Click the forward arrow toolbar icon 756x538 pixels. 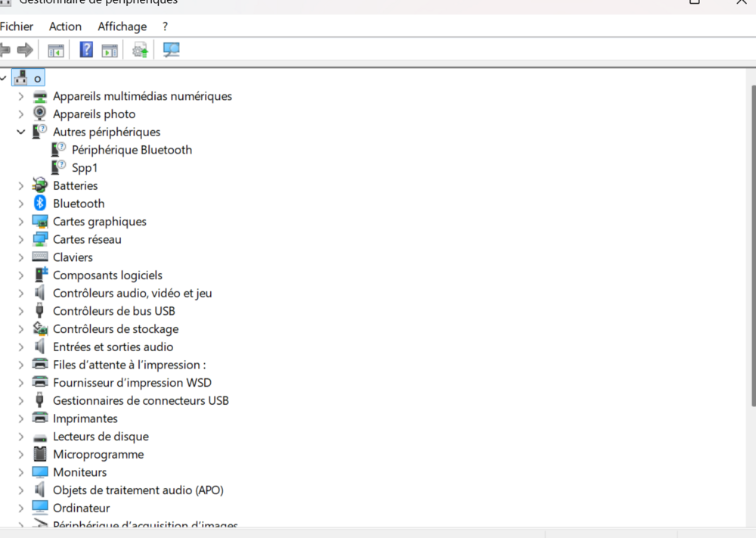(x=25, y=50)
